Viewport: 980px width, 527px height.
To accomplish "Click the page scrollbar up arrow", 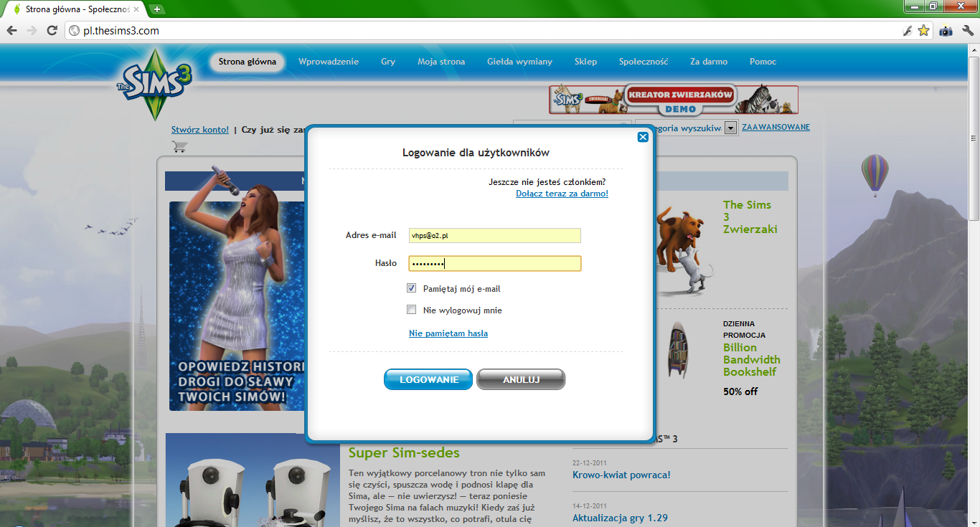I will (x=974, y=49).
